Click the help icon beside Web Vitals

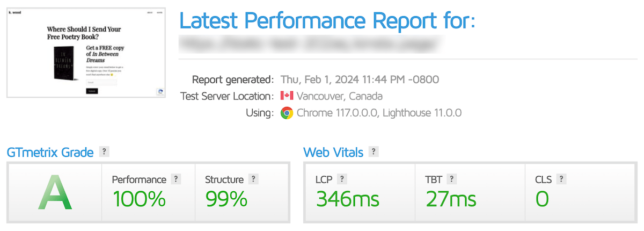tap(374, 152)
